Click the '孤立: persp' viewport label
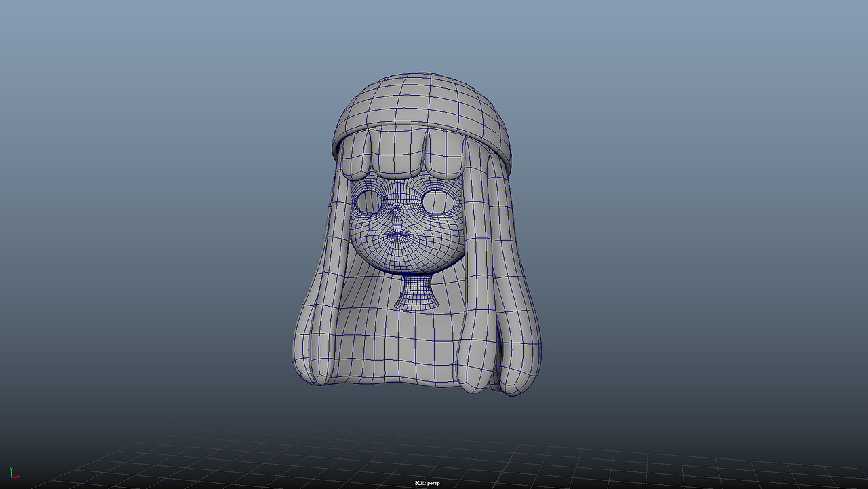The image size is (868, 489). coord(427,483)
